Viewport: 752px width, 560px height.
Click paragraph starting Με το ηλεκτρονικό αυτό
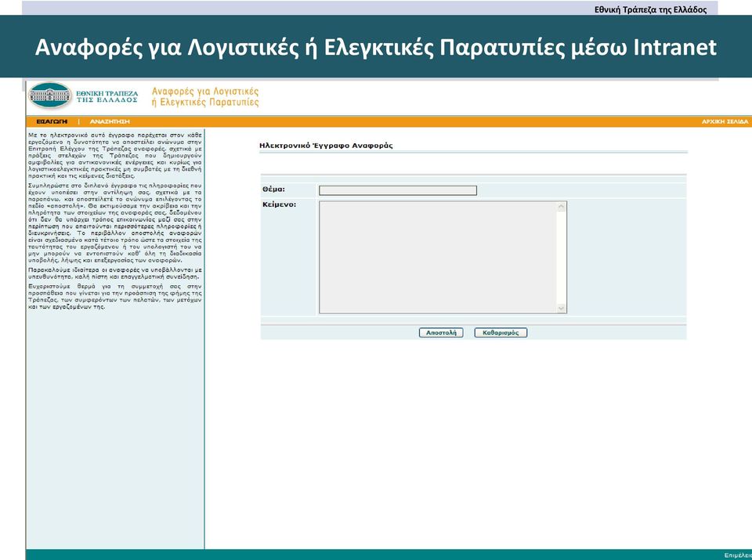(x=115, y=155)
